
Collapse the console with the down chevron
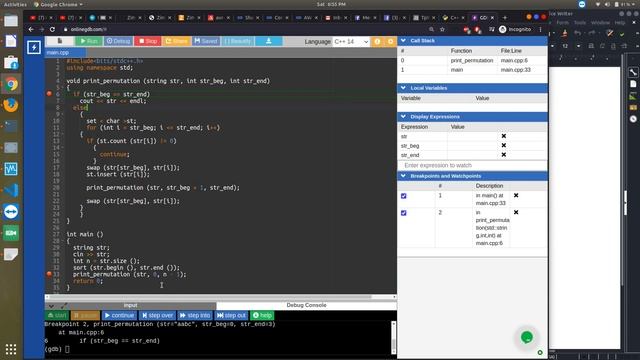point(51,306)
